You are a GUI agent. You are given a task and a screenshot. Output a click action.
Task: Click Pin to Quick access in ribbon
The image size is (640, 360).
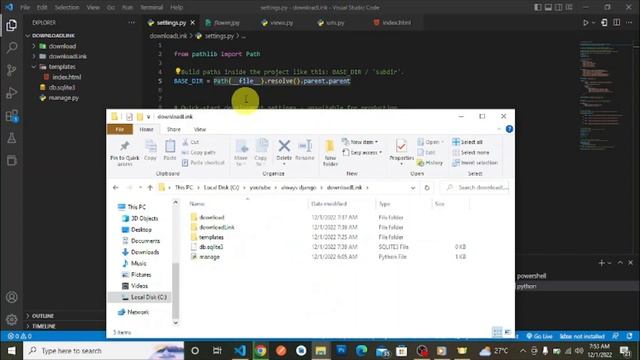124,153
